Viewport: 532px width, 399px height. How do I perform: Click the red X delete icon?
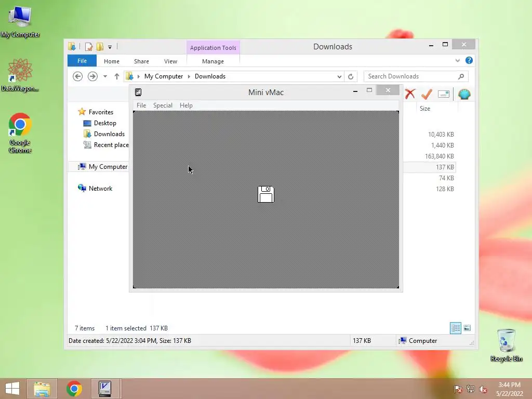click(x=410, y=94)
